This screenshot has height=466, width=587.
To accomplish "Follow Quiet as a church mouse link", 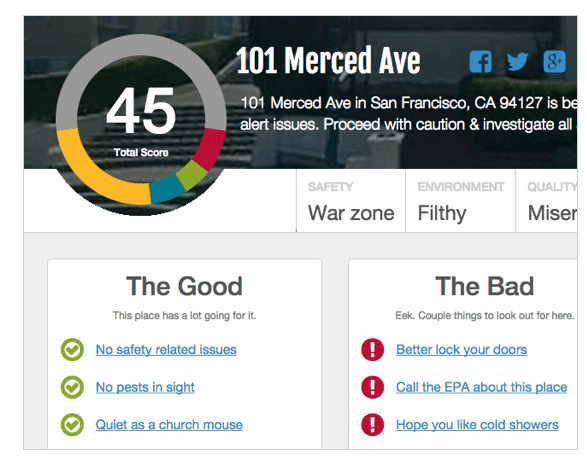I will coord(169,425).
